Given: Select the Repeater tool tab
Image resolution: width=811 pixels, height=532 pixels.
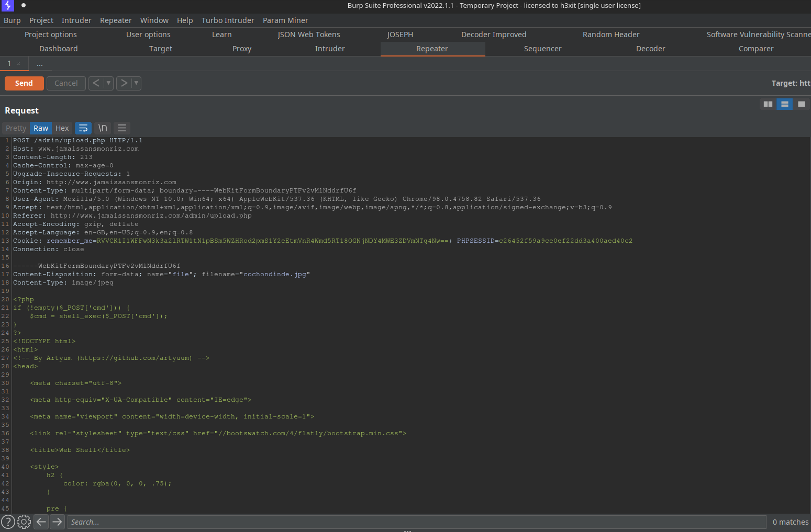Looking at the screenshot, I should pyautogui.click(x=432, y=49).
